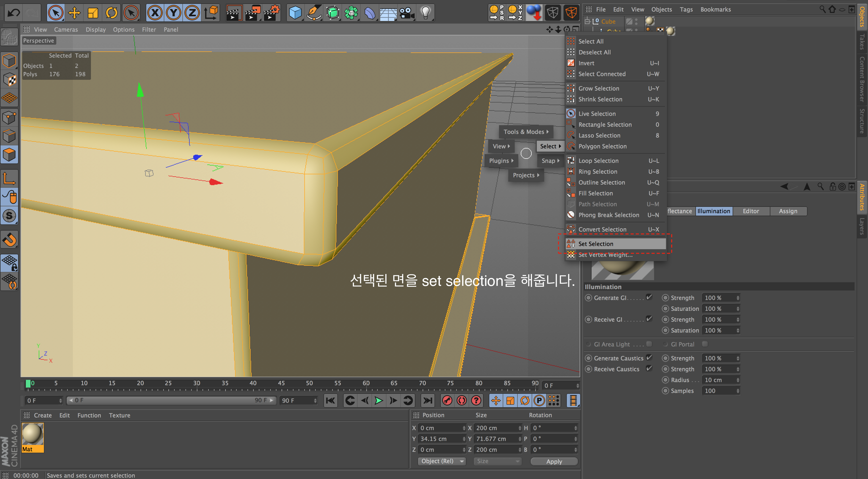Add Floor environment icon
Image resolution: width=868 pixels, height=479 pixels.
click(388, 13)
